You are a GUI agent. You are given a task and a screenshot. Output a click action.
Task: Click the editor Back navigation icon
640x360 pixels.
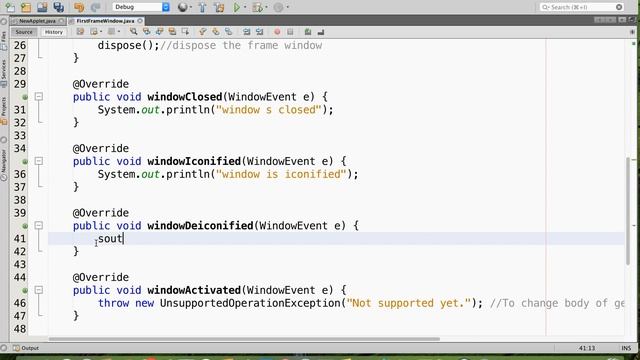pos(94,32)
